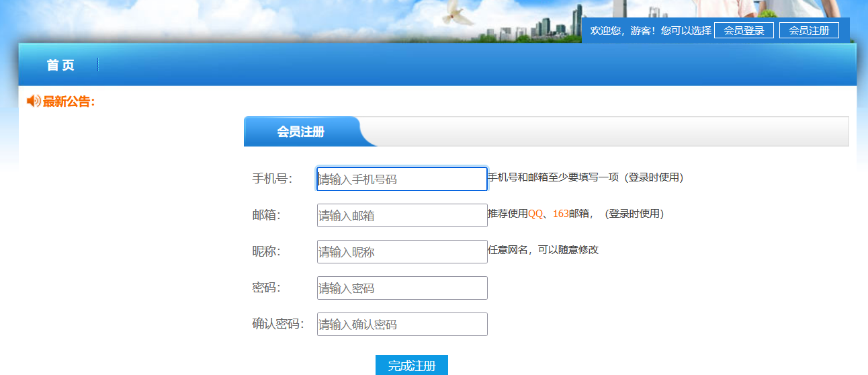
Task: Click the 确认密码 field label
Action: coord(278,324)
